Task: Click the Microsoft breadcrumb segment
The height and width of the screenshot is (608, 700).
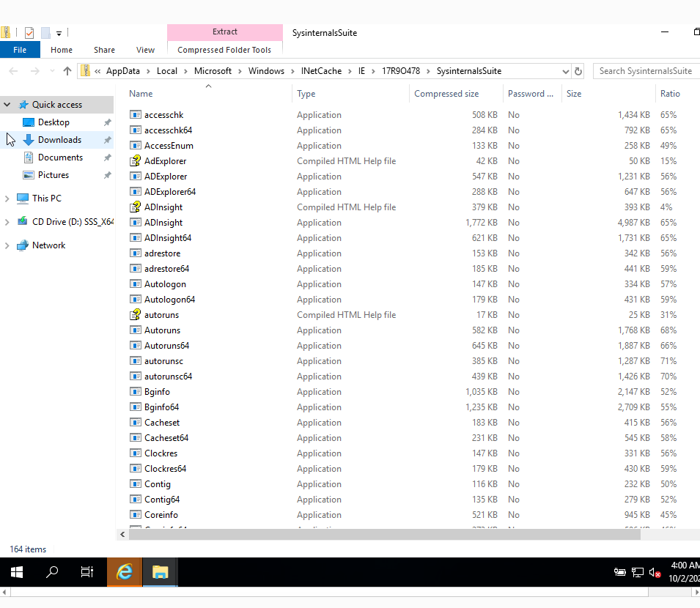Action: click(x=213, y=71)
